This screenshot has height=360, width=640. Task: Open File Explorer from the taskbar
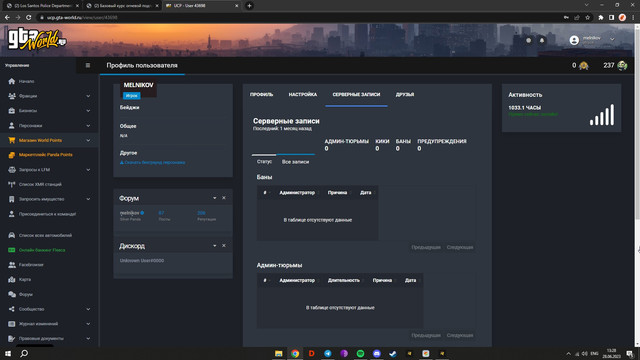click(x=278, y=353)
